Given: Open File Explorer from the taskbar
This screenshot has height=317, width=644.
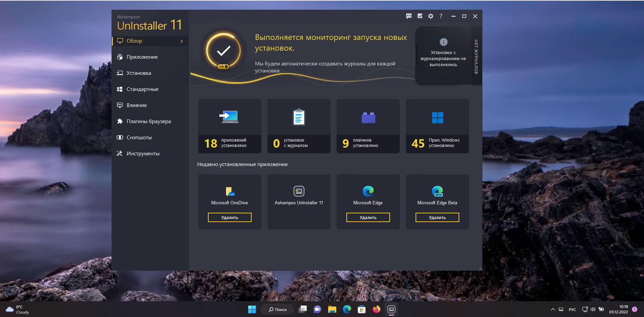Looking at the screenshot, I should (332, 309).
